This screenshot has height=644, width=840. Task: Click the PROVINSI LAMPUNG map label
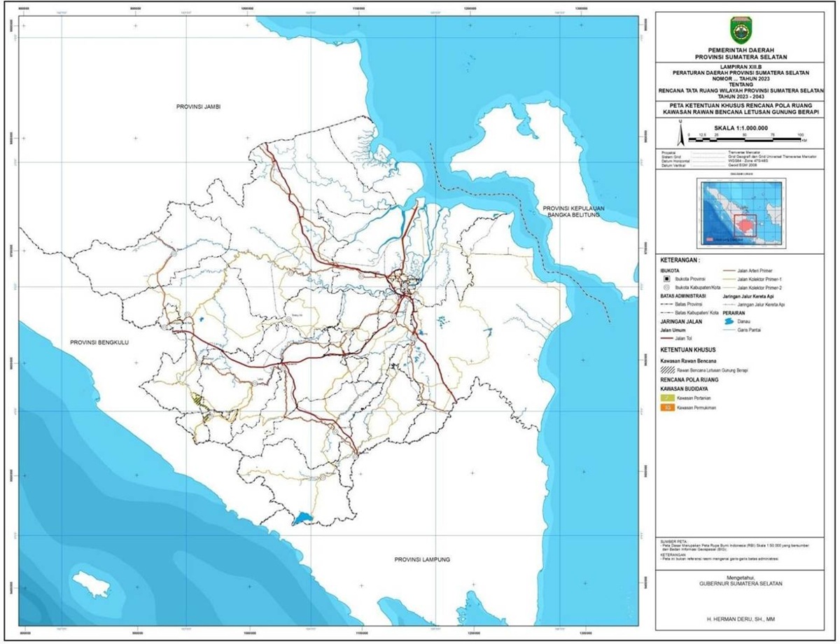click(421, 559)
